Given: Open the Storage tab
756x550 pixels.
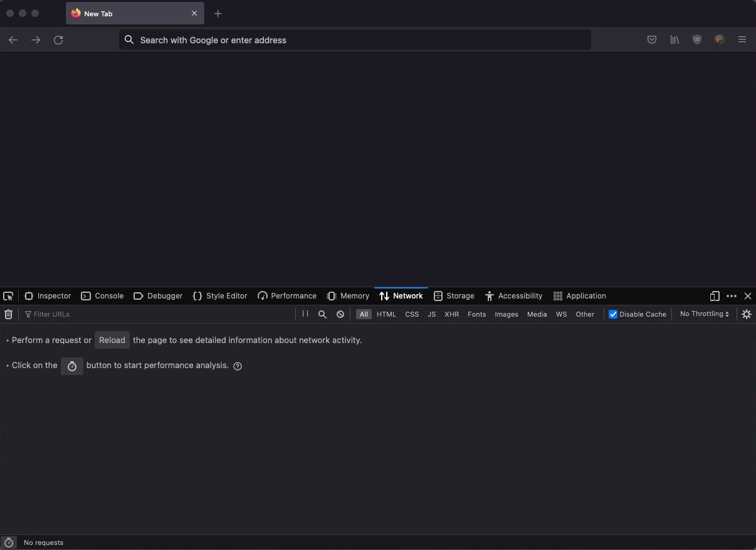Looking at the screenshot, I should coord(454,296).
